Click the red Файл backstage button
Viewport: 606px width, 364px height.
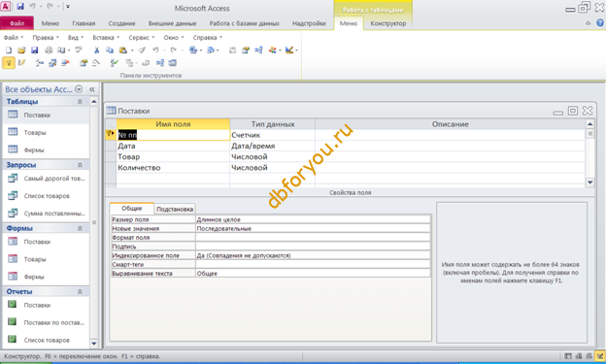pos(17,23)
